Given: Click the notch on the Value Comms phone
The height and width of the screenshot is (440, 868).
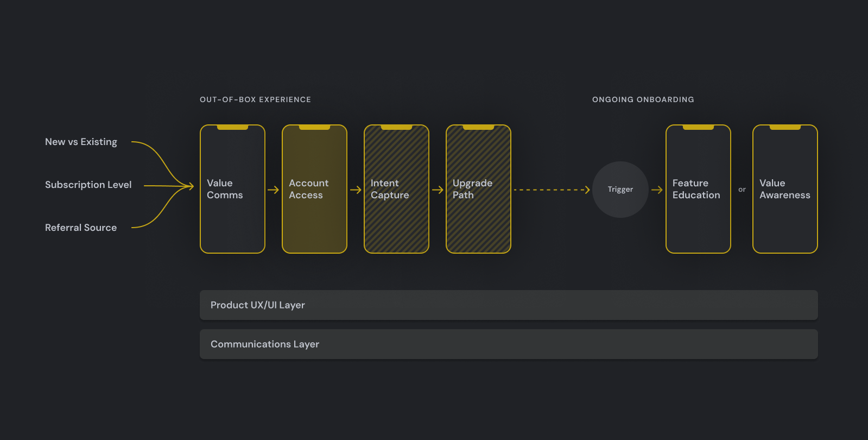Looking at the screenshot, I should click(x=232, y=128).
